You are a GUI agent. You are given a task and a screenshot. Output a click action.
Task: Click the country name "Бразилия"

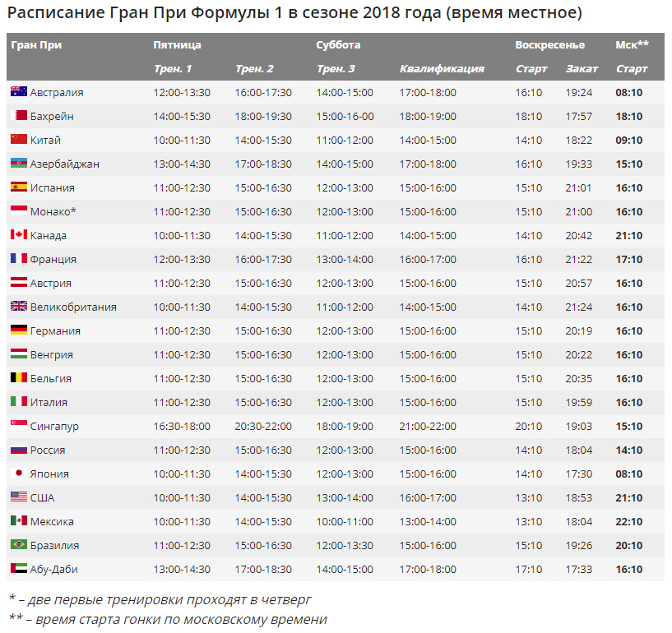[x=54, y=546]
